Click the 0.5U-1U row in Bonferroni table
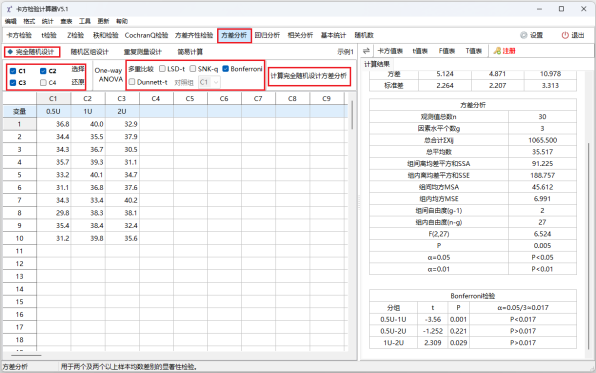Image resolution: width=596 pixels, height=373 pixels. [472, 319]
